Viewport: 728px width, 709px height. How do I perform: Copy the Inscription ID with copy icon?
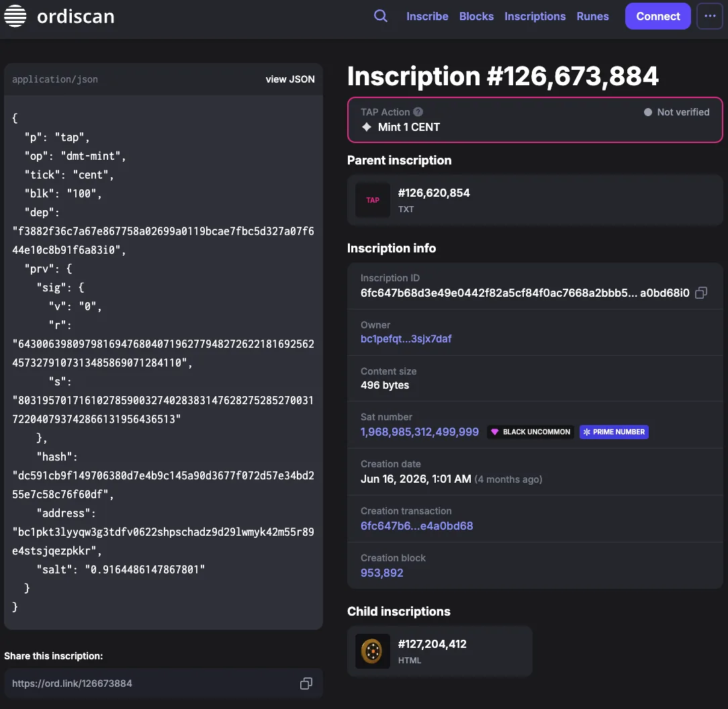[x=701, y=293]
